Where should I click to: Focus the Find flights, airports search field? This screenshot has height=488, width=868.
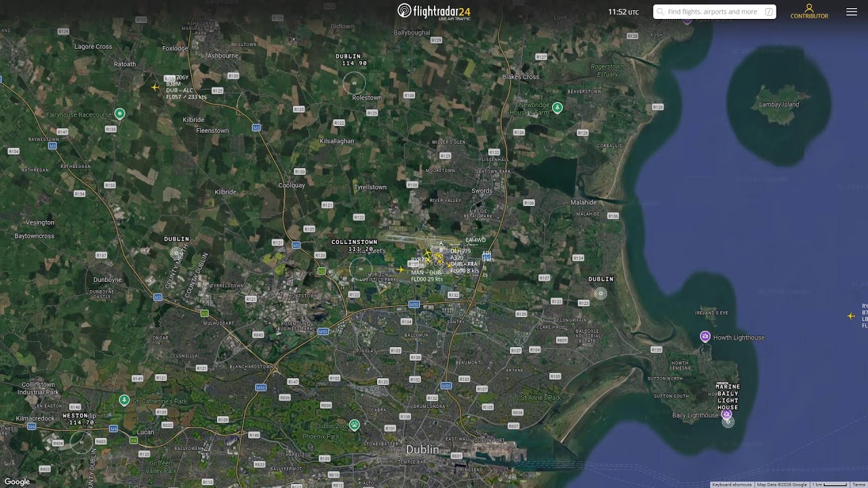click(x=715, y=12)
